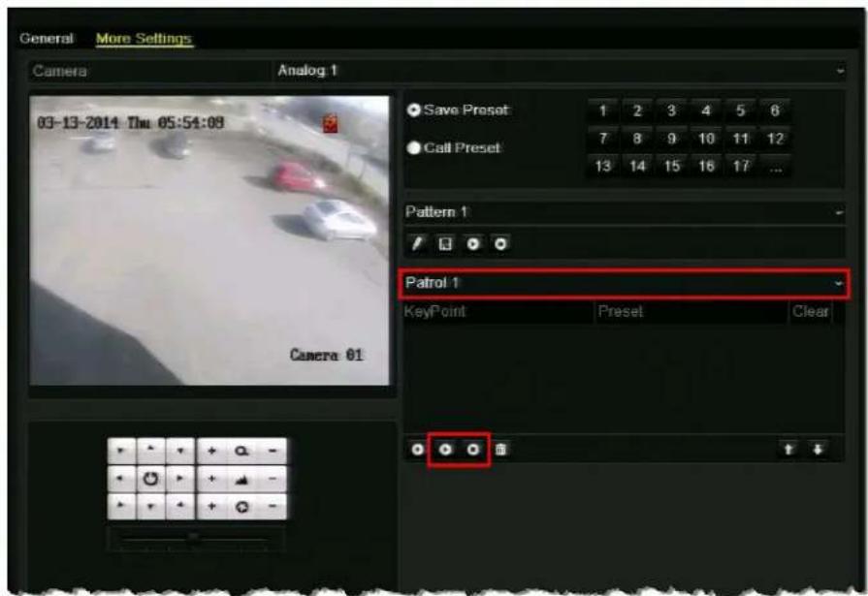Choose preset number 16
868x596 pixels.
[706, 166]
